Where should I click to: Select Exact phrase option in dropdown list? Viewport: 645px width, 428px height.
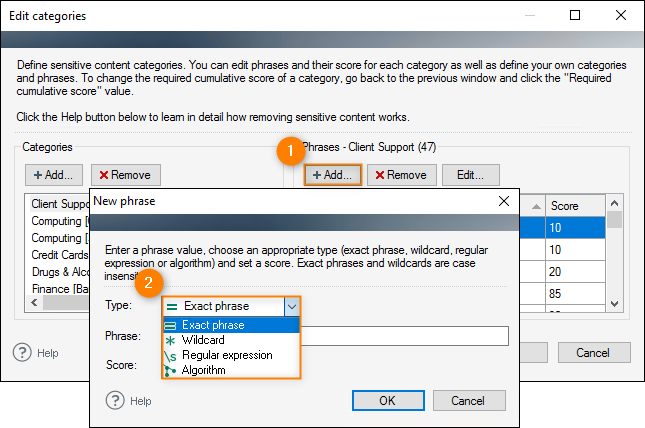pos(231,325)
